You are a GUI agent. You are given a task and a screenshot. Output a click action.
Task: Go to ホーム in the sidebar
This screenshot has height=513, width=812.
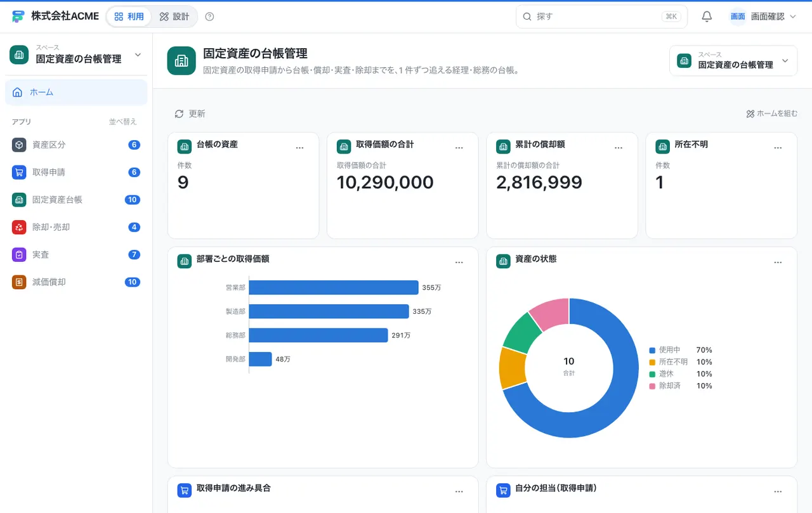[76, 93]
